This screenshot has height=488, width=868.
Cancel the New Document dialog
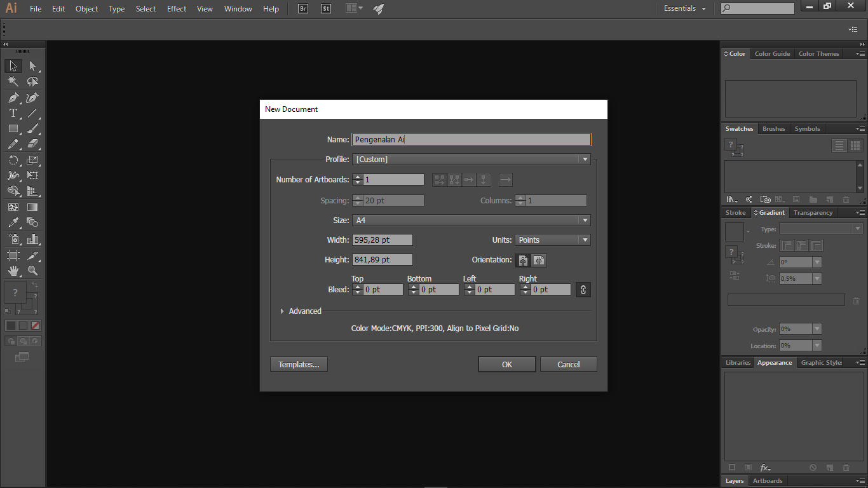[x=569, y=365]
